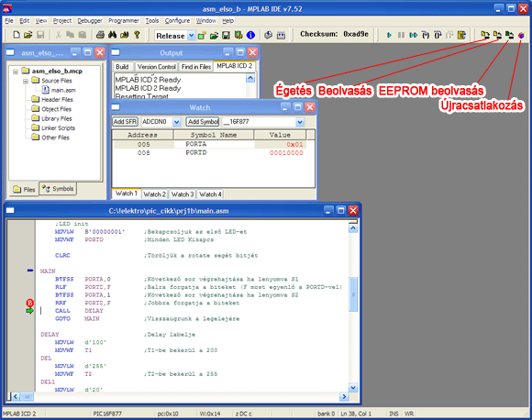The width and height of the screenshot is (532, 420).
Task: Click the PORTA row value 0x01
Action: pyautogui.click(x=294, y=144)
